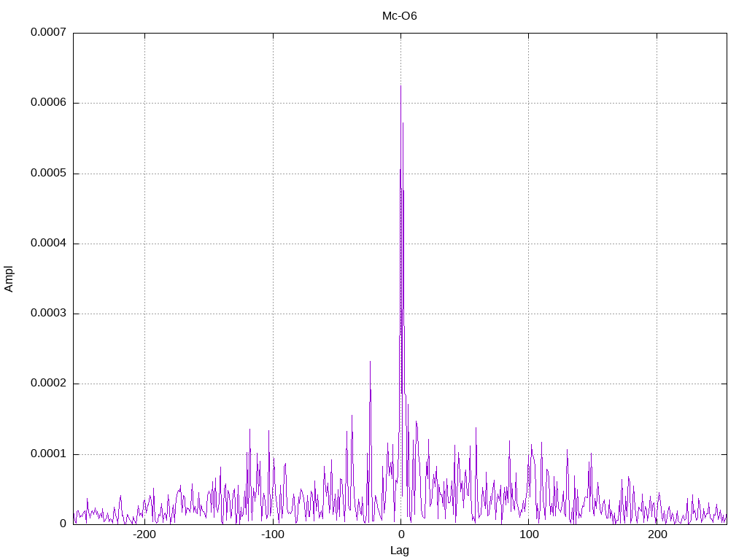The height and width of the screenshot is (560, 747).
Task: Click the 0.0002 y-axis tick label
Action: point(49,384)
